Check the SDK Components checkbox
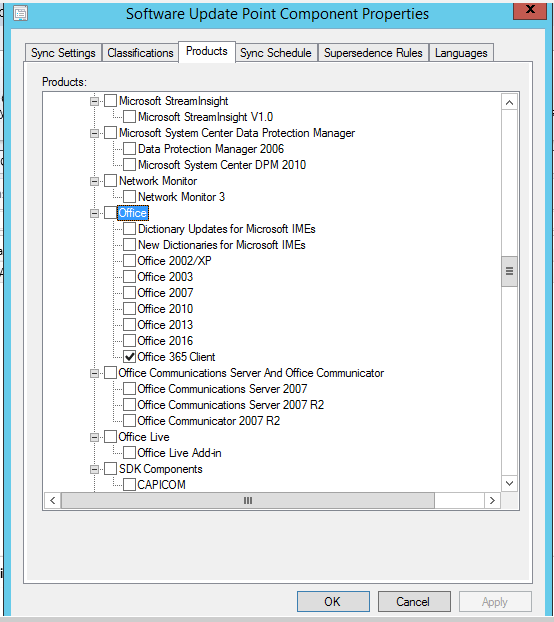Screen dimensions: 554x622 pos(111,469)
